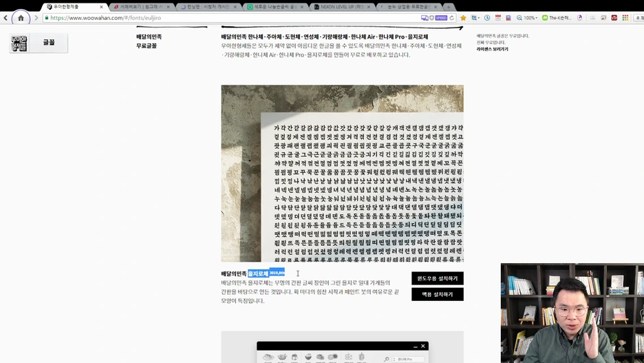Reload the page with the refresh icon
The width and height of the screenshot is (644, 363).
pos(451,18)
